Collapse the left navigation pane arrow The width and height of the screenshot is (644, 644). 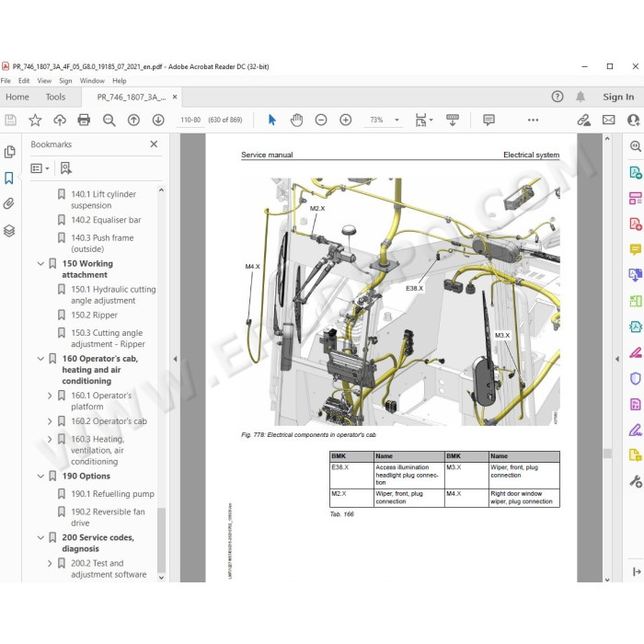pos(175,359)
